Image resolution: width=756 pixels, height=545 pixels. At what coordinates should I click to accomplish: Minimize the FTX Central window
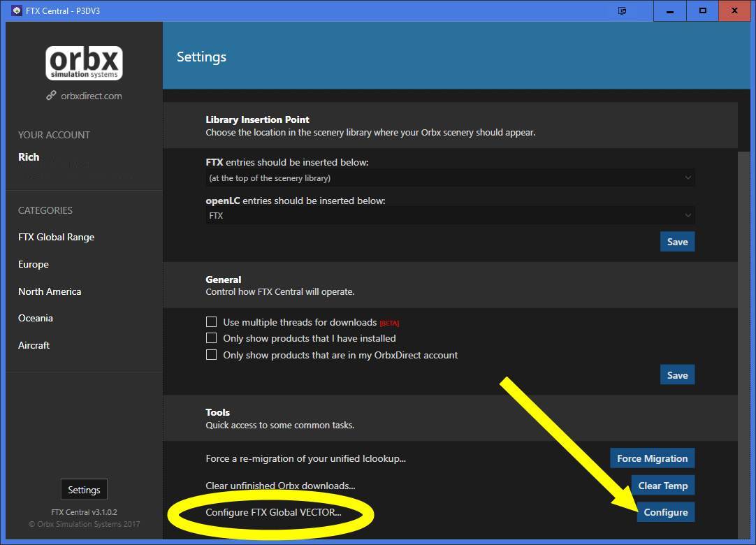click(669, 10)
